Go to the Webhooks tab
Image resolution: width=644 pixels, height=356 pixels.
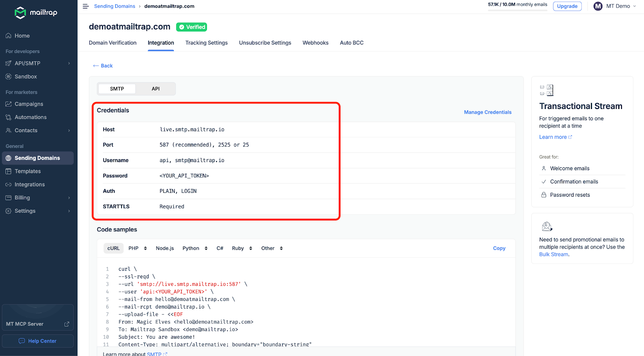point(316,43)
